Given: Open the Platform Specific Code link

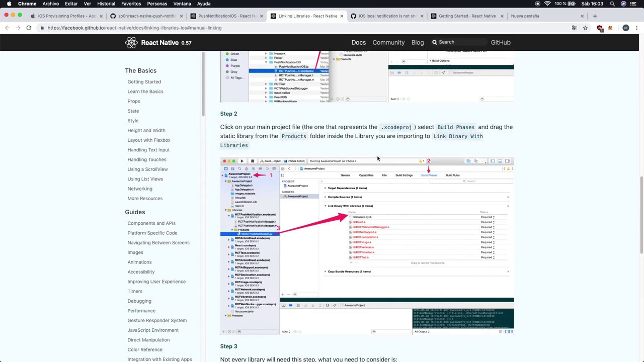Looking at the screenshot, I should (x=152, y=233).
